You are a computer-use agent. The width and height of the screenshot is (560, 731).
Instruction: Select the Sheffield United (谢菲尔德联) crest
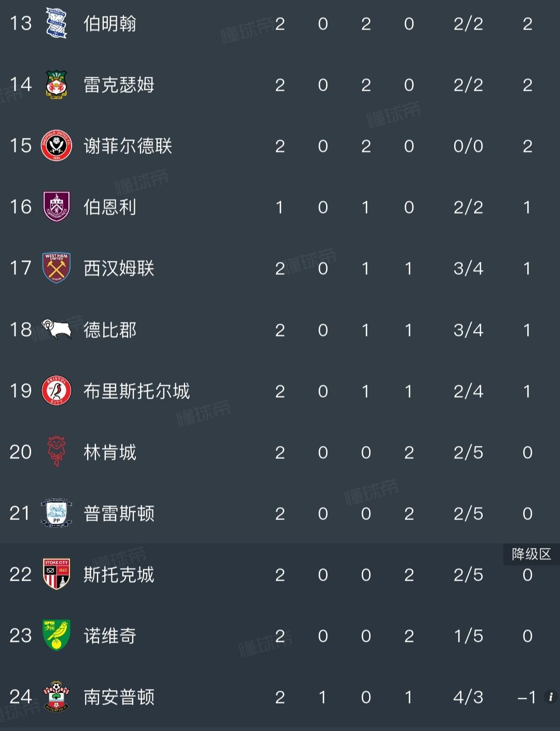coord(56,146)
